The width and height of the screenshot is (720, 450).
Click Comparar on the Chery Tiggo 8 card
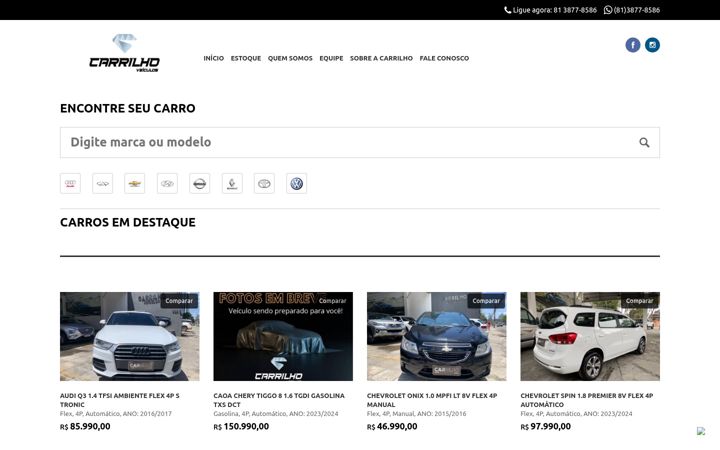coord(332,301)
